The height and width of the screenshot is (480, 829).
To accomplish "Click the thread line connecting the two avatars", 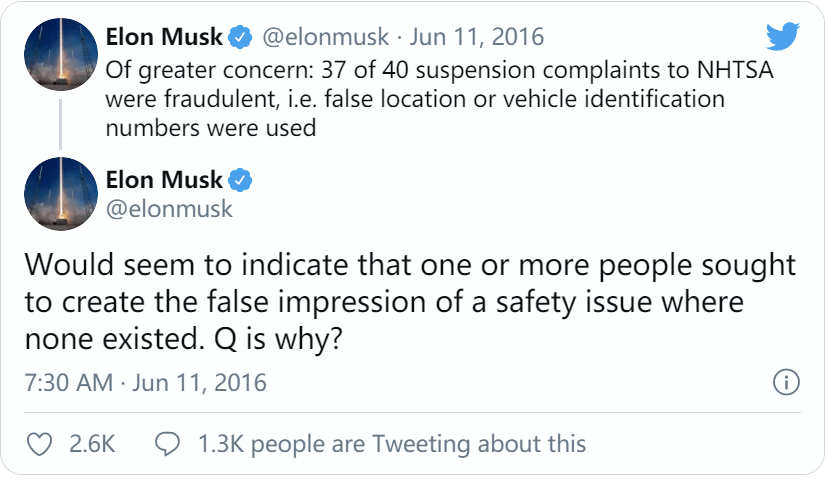I will tap(61, 124).
